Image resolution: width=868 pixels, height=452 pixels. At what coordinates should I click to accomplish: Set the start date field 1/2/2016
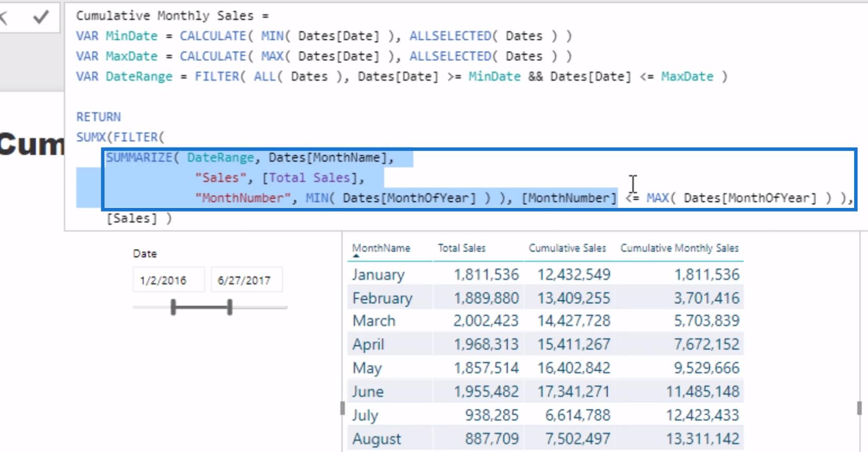pos(168,280)
